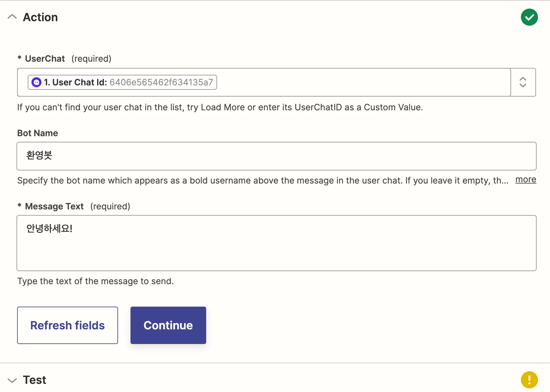Image resolution: width=550 pixels, height=392 pixels.
Task: Collapse the Action section chevron
Action: tap(12, 17)
